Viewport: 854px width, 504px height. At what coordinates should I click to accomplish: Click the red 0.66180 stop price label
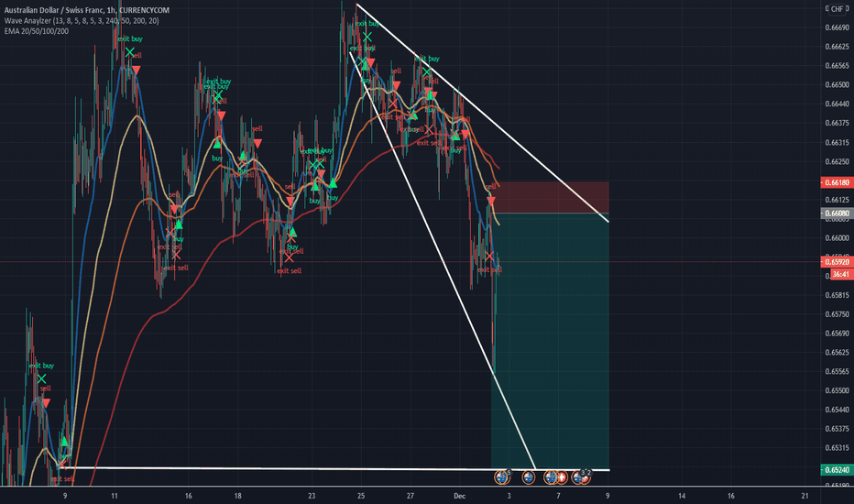[x=837, y=182]
